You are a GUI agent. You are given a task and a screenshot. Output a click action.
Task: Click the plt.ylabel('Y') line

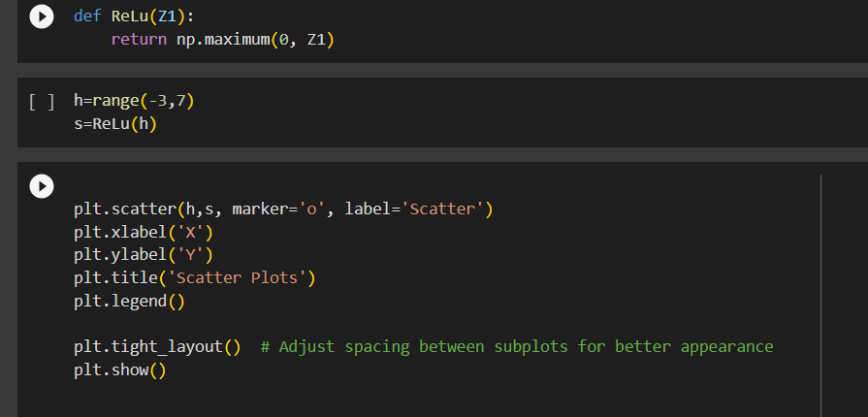(144, 255)
